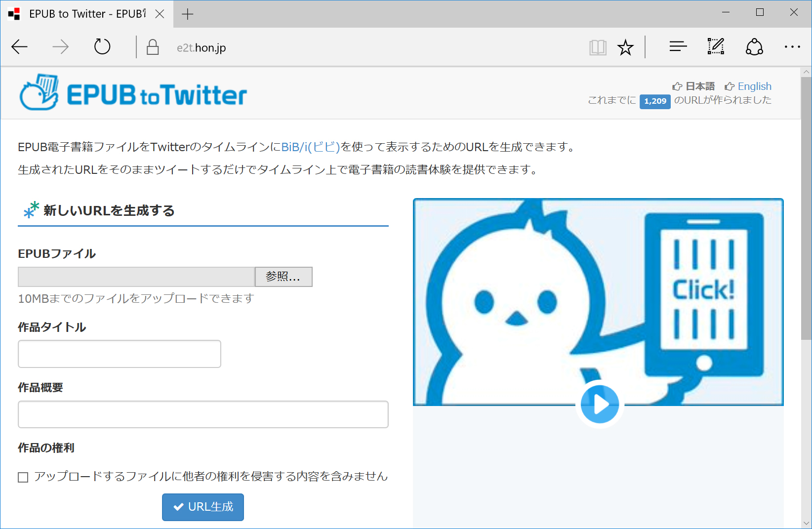Share the page using the share icon
Viewport: 812px width, 529px height.
coord(754,47)
